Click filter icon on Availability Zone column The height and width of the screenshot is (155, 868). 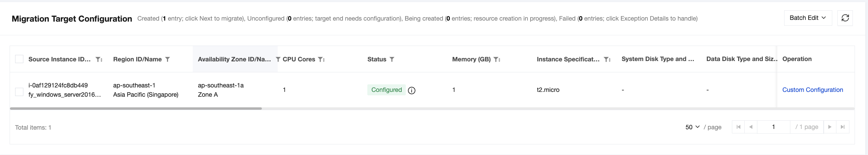click(x=278, y=59)
